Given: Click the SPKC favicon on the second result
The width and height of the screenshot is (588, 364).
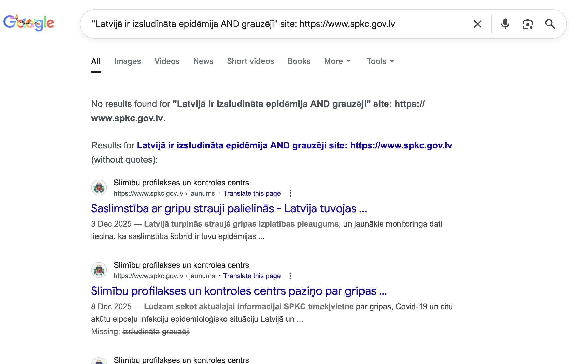Looking at the screenshot, I should pyautogui.click(x=99, y=270).
